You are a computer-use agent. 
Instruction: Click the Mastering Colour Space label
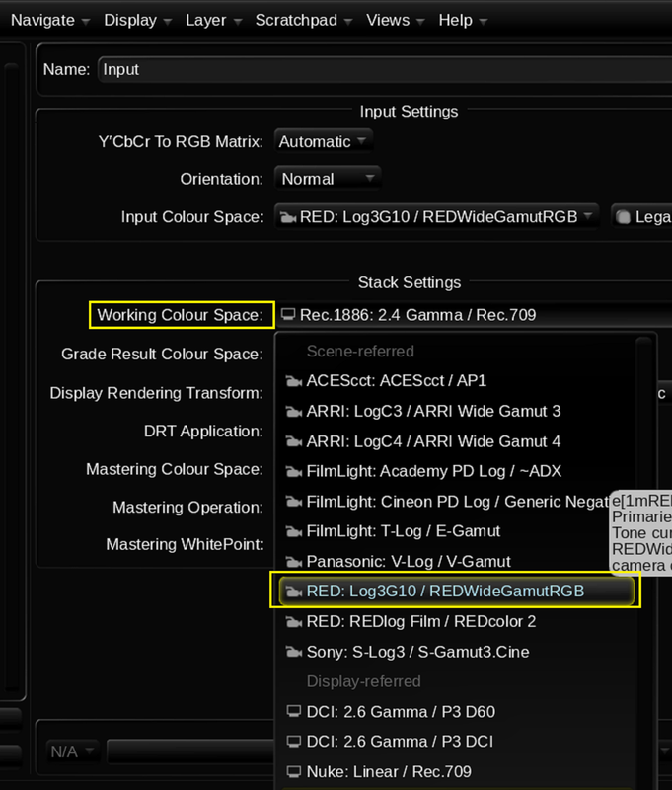174,470
